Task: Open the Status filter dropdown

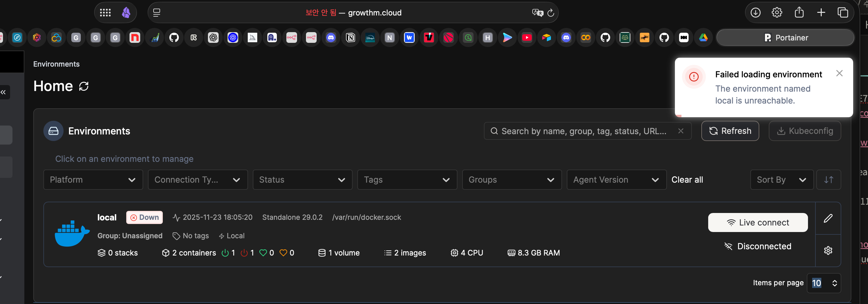Action: 302,179
